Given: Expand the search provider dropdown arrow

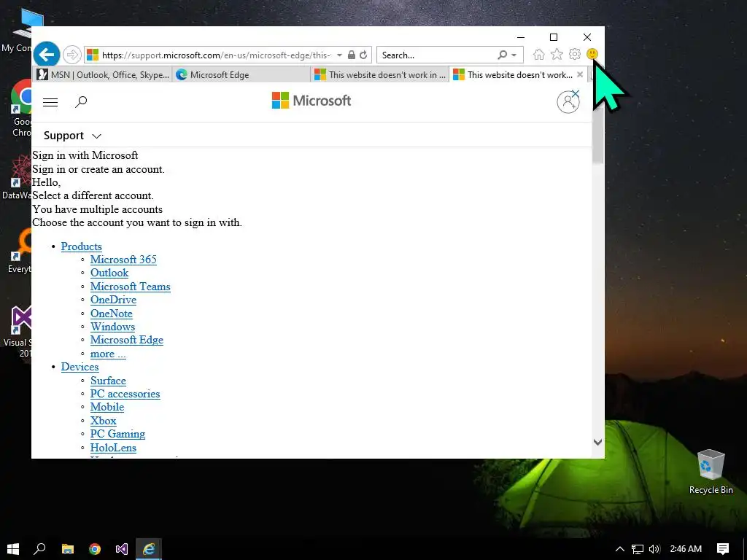Looking at the screenshot, I should (514, 55).
